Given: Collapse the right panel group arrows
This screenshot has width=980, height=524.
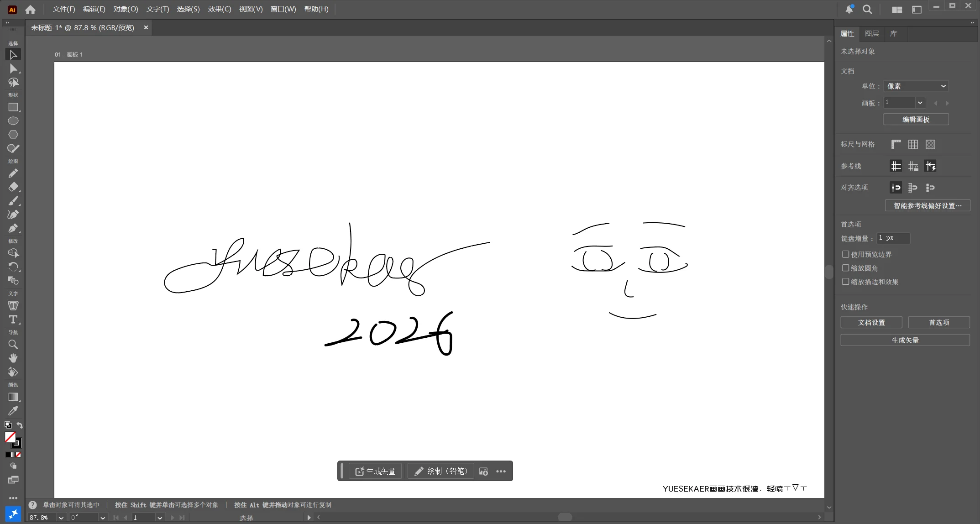Looking at the screenshot, I should 972,22.
